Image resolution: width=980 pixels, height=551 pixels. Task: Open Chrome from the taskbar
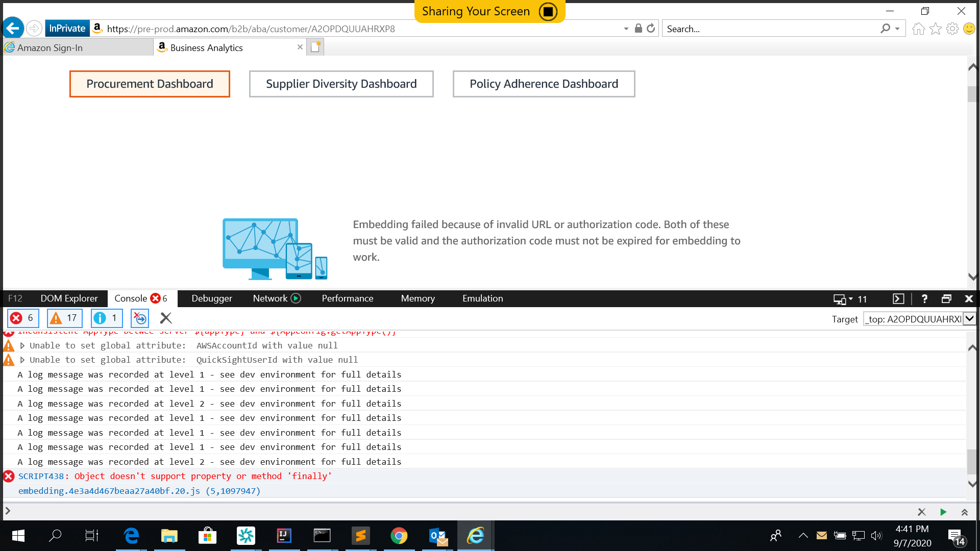click(x=399, y=536)
